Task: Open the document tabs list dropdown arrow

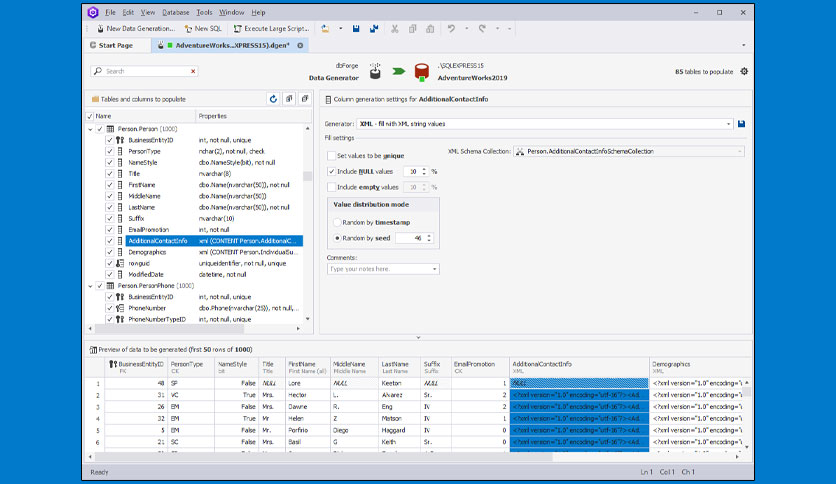Action: click(744, 45)
